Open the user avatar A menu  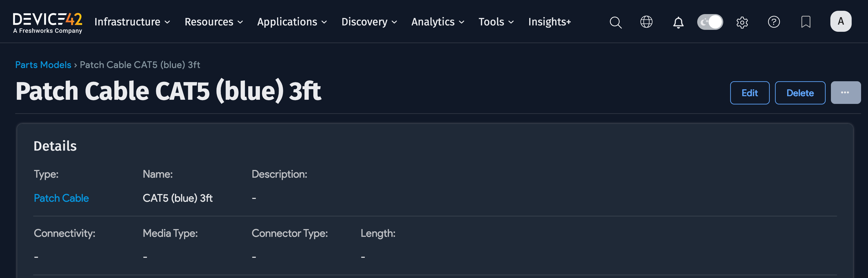point(840,22)
